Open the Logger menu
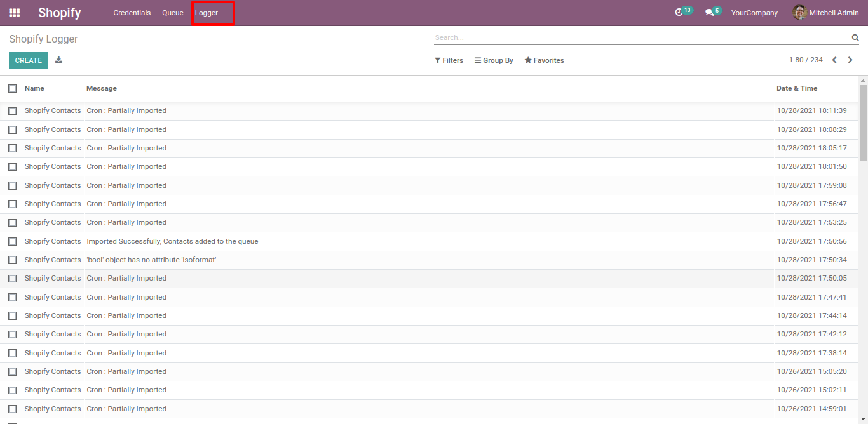This screenshot has width=868, height=424. (207, 13)
